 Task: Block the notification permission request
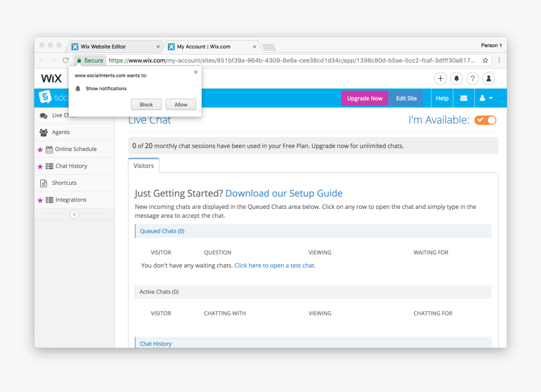146,104
